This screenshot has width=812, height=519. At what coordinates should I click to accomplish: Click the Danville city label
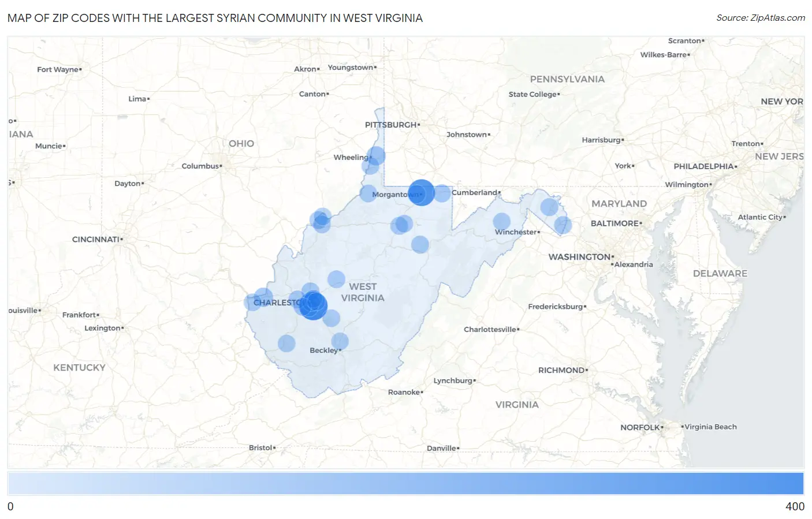tap(441, 448)
